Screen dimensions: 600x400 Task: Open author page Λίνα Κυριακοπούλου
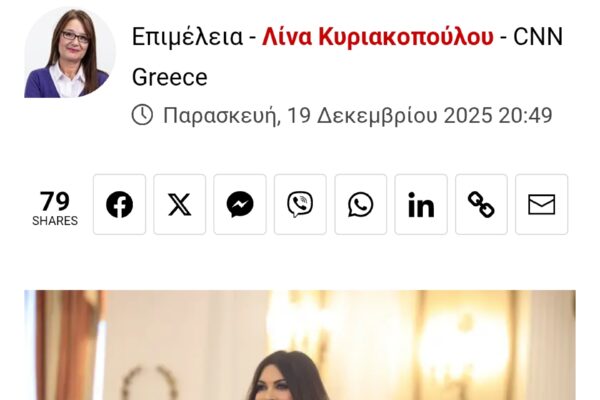378,37
